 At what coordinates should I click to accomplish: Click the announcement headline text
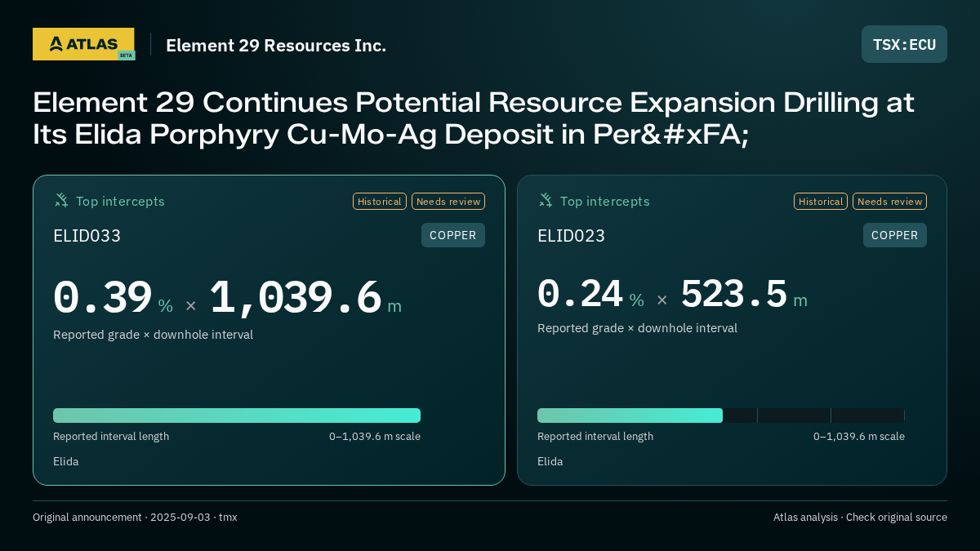[x=474, y=118]
